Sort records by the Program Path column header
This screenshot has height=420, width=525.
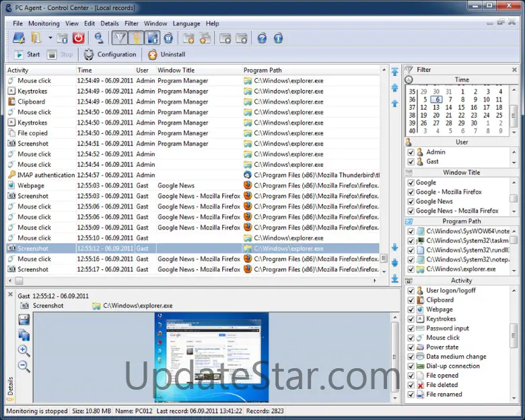pos(310,70)
